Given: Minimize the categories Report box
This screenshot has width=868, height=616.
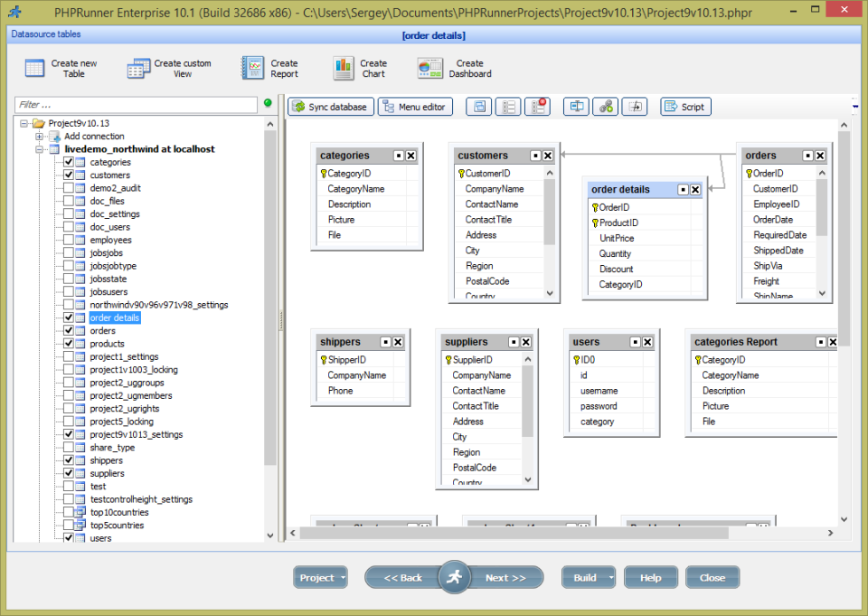Looking at the screenshot, I should point(821,342).
